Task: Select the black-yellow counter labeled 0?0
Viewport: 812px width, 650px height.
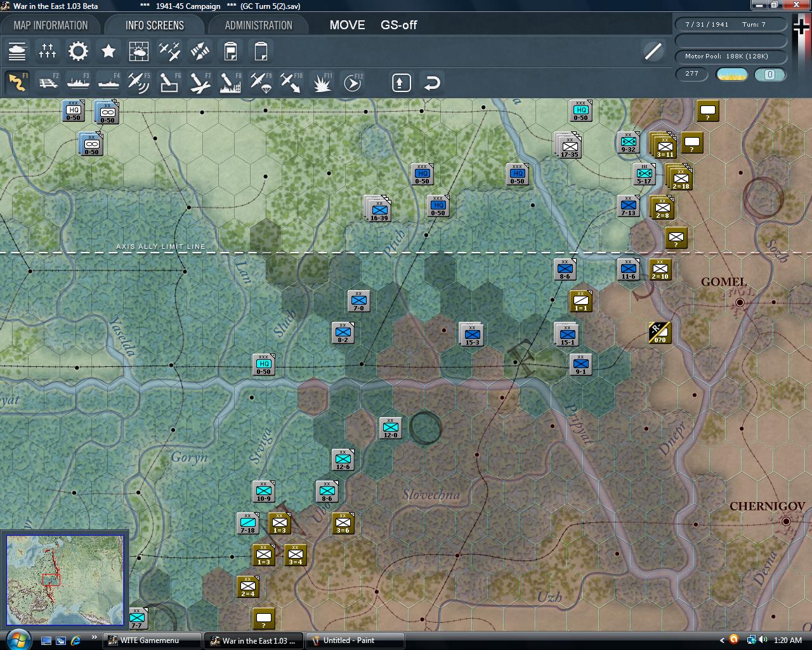Action: coord(660,333)
